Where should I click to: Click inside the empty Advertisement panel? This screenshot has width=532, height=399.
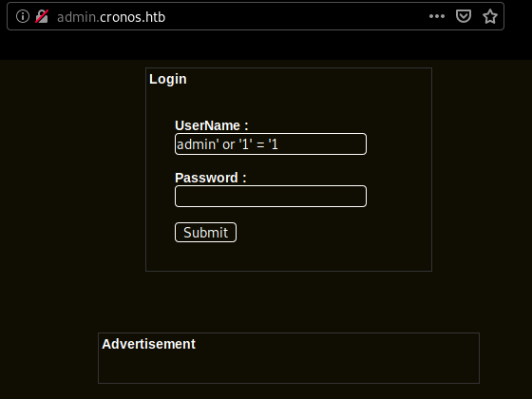click(289, 369)
